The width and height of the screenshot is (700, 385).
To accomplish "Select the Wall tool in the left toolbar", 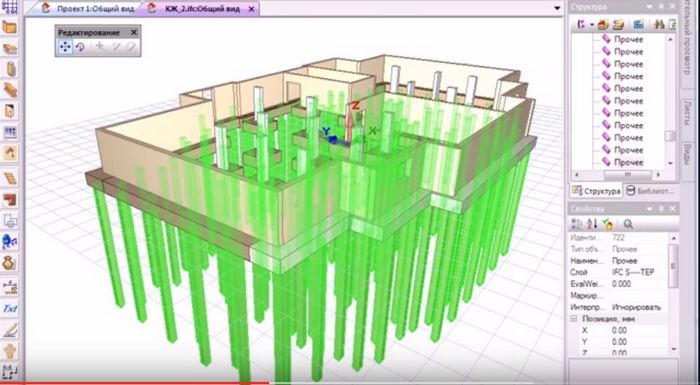I will click(10, 28).
